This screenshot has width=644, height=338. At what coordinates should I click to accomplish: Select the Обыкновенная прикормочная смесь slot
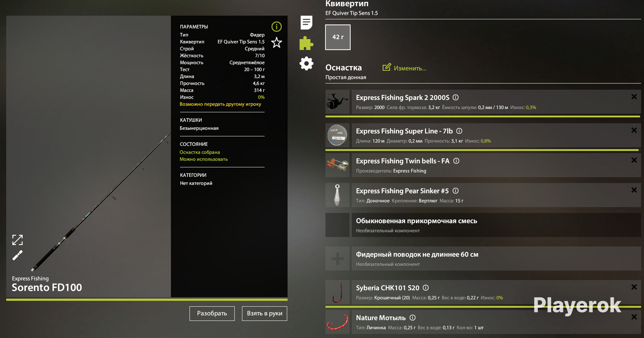tap(496, 225)
